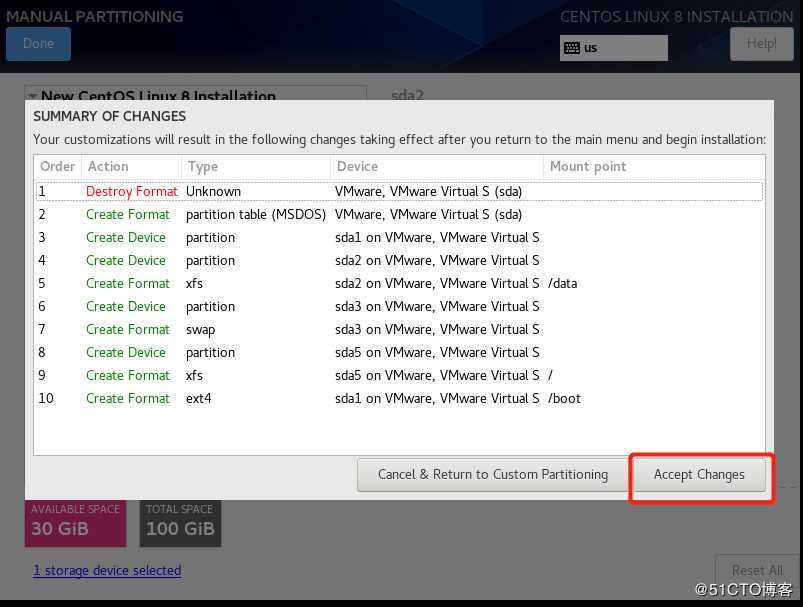
Task: Click the Accept Changes button
Action: (x=699, y=475)
